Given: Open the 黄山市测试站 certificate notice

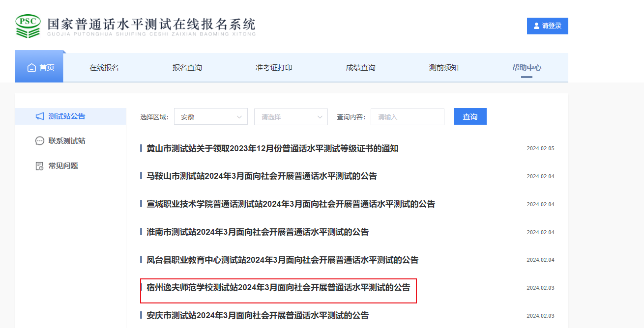Looking at the screenshot, I should coord(272,148).
